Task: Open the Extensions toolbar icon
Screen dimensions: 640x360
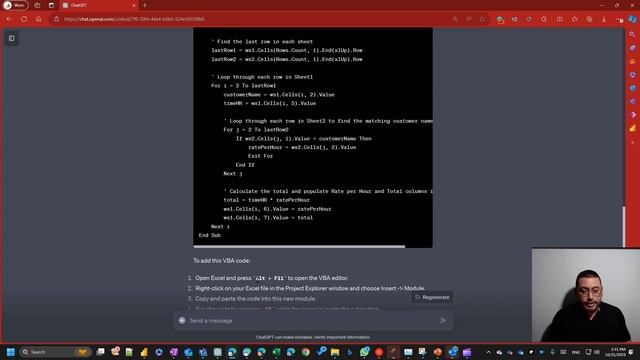Action: tap(544, 19)
